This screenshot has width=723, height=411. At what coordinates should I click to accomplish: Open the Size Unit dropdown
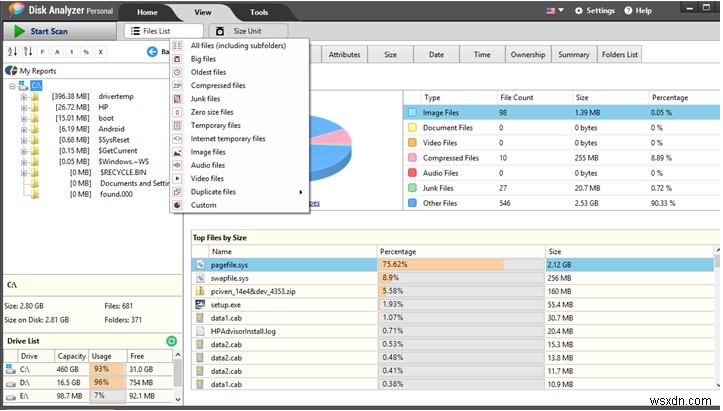pyautogui.click(x=249, y=31)
